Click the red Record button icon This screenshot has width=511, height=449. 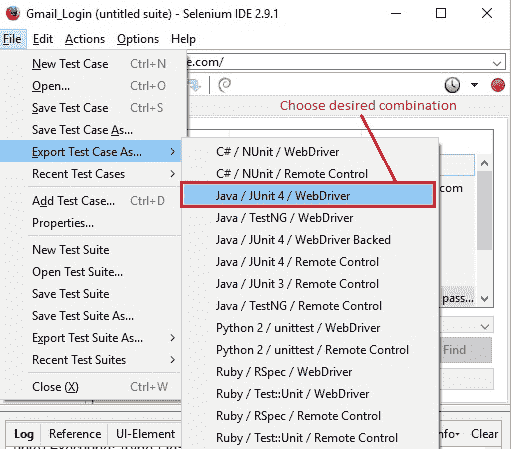(498, 85)
